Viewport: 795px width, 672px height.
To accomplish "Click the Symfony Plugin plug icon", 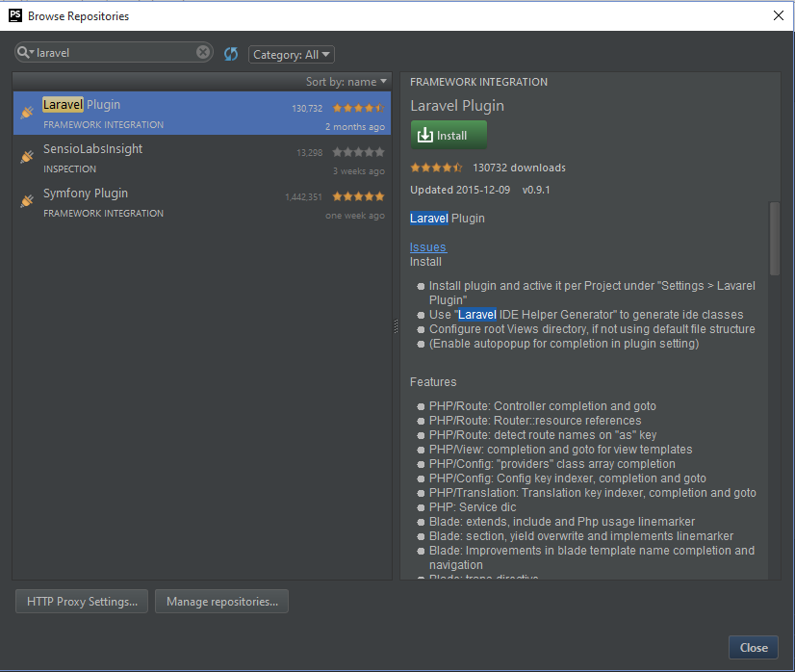I will 27,201.
